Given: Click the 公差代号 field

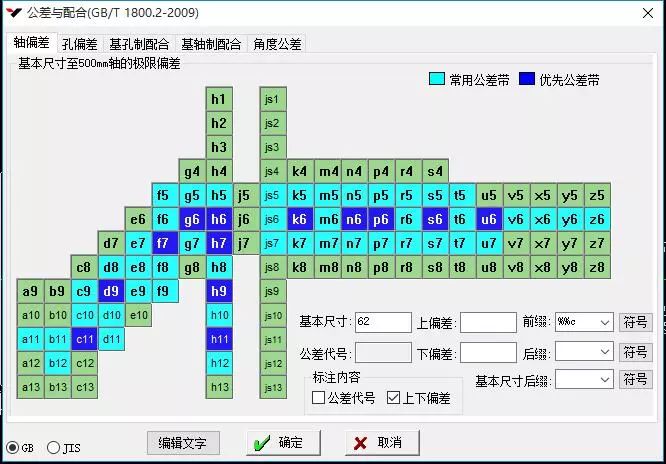Looking at the screenshot, I should click(x=383, y=353).
